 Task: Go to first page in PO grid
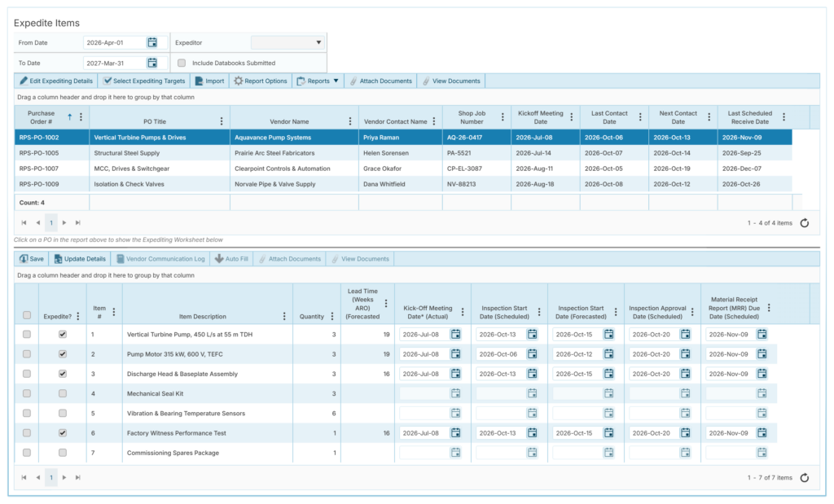24,223
